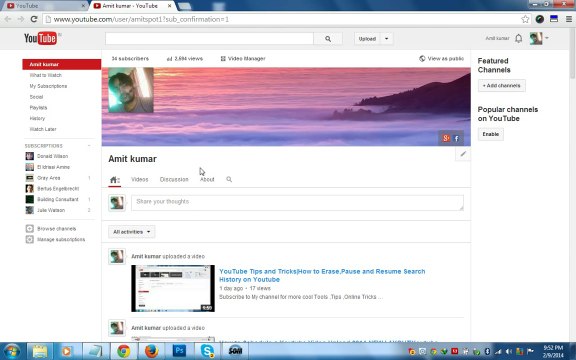
Task: Click the Google+ icon on banner
Action: click(446, 138)
